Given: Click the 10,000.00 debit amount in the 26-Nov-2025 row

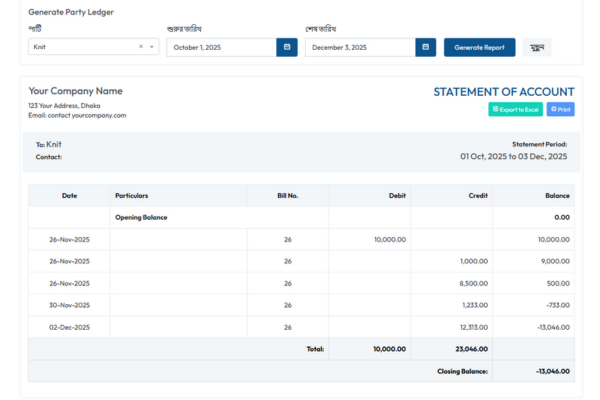Looking at the screenshot, I should coord(390,239).
